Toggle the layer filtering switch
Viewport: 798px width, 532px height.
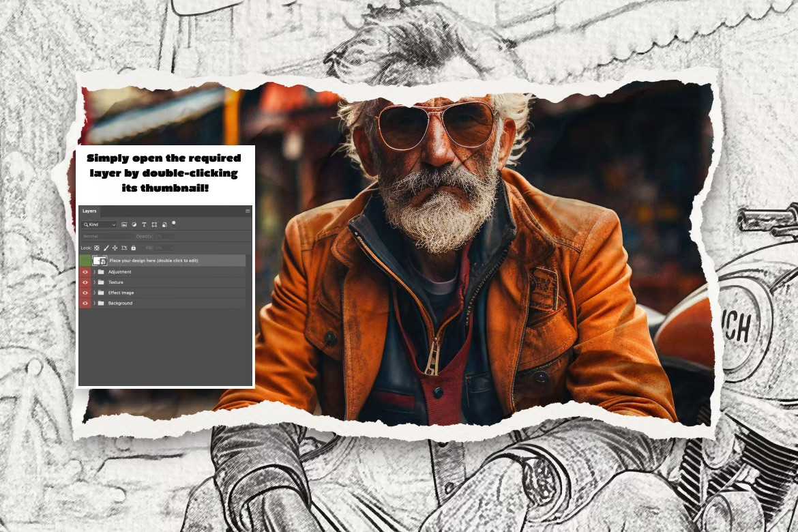[174, 223]
